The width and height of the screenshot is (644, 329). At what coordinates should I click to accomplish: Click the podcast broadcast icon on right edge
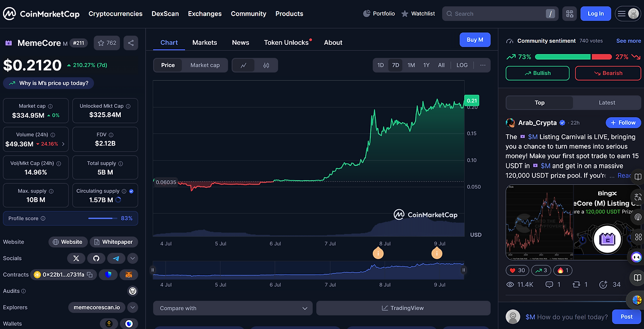pyautogui.click(x=637, y=217)
